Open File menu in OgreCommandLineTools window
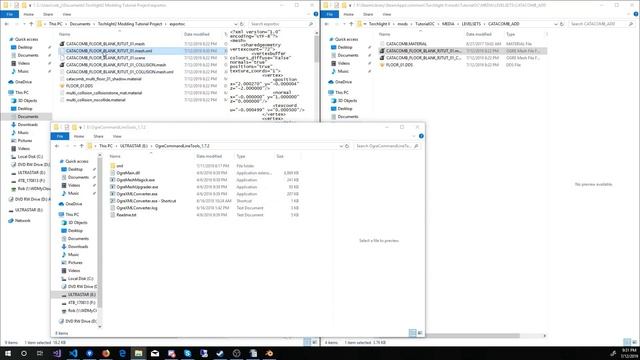Viewport: 640px width, 360px height. (60, 136)
